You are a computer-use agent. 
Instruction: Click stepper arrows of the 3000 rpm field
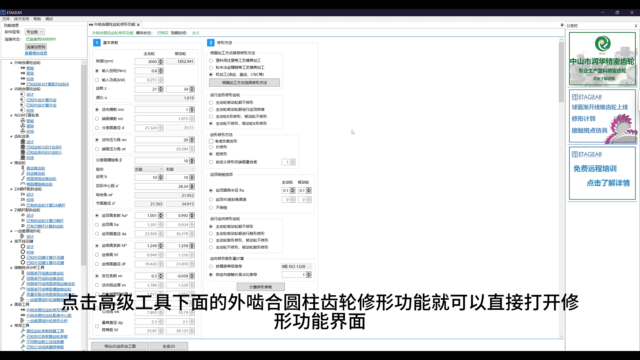tap(161, 61)
